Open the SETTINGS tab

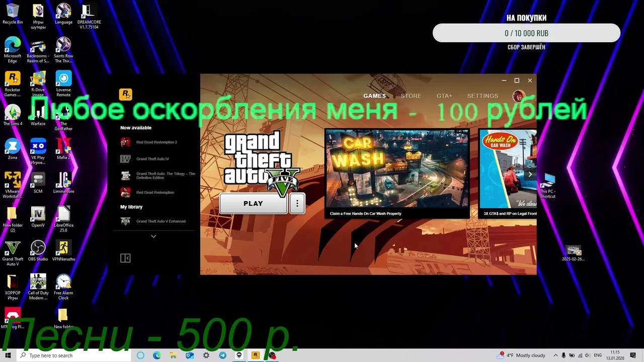[x=482, y=96]
